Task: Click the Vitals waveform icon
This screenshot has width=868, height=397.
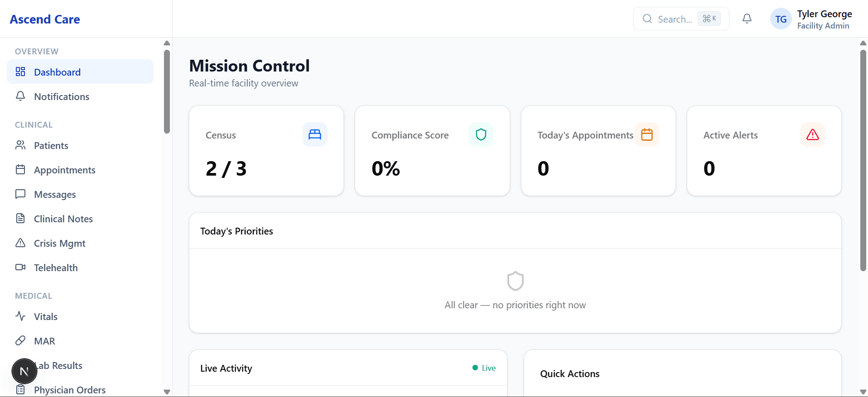Action: (20, 316)
